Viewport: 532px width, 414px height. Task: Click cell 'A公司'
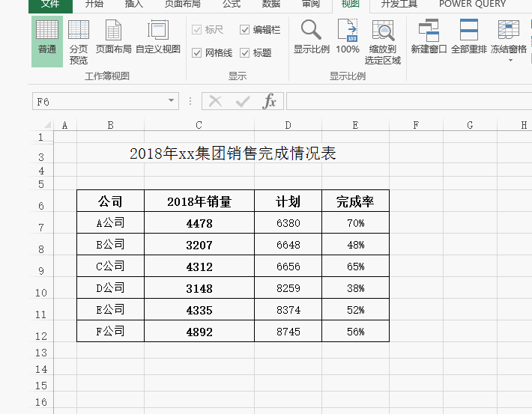pos(111,222)
